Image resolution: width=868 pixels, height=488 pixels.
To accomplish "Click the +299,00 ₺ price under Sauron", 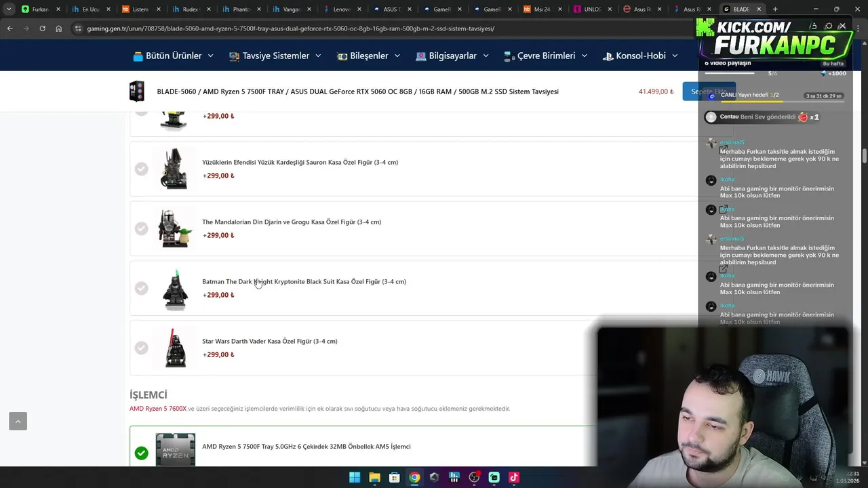I will pos(218,176).
